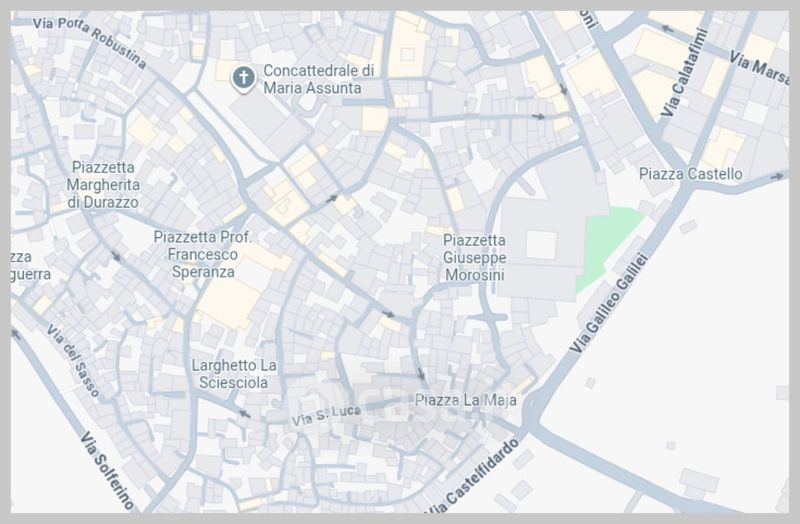The image size is (800, 524).
Task: Click the white courtyard square inside the castle block
Action: pos(541,245)
